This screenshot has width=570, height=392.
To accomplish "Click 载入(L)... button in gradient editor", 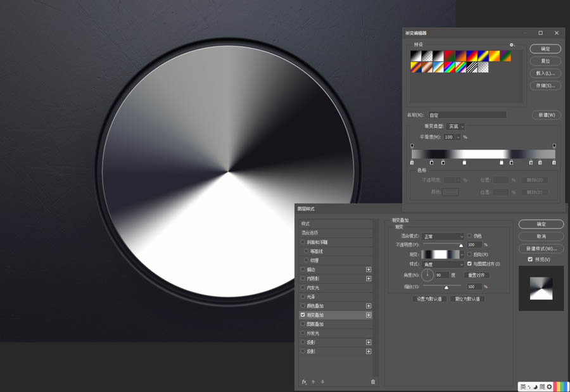I will coord(545,73).
